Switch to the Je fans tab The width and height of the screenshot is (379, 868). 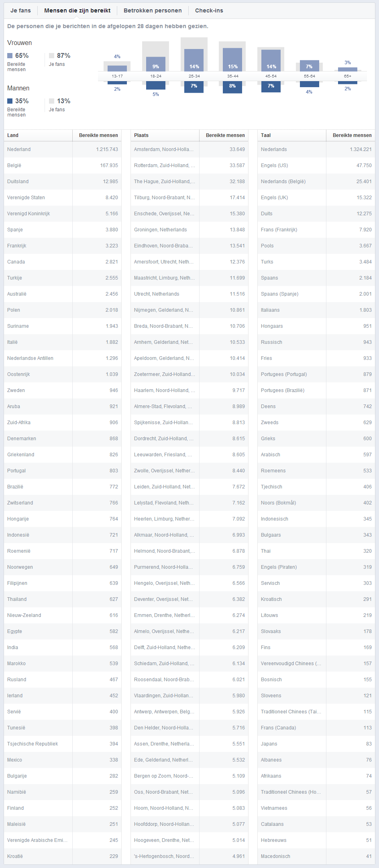tap(20, 10)
